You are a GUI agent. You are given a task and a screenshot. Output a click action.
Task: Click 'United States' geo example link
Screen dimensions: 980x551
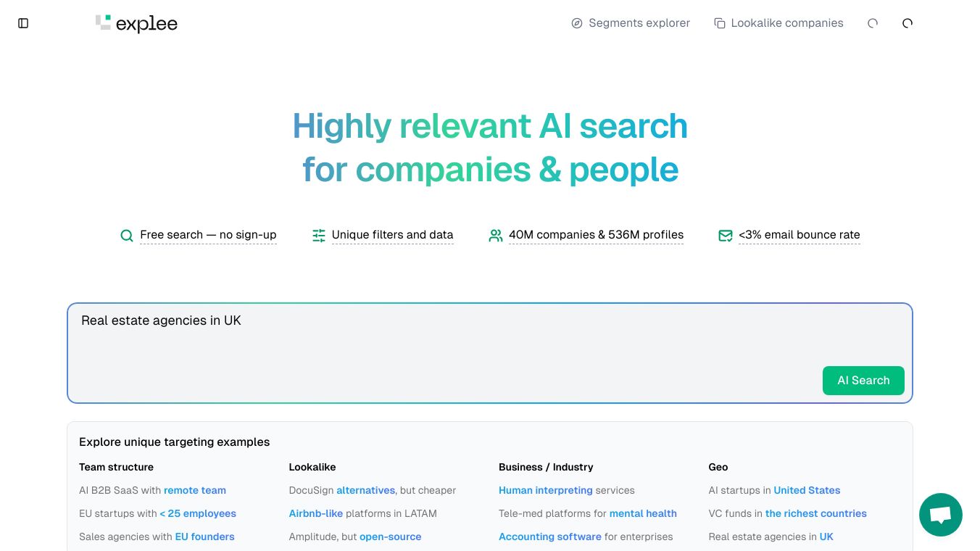pos(807,490)
